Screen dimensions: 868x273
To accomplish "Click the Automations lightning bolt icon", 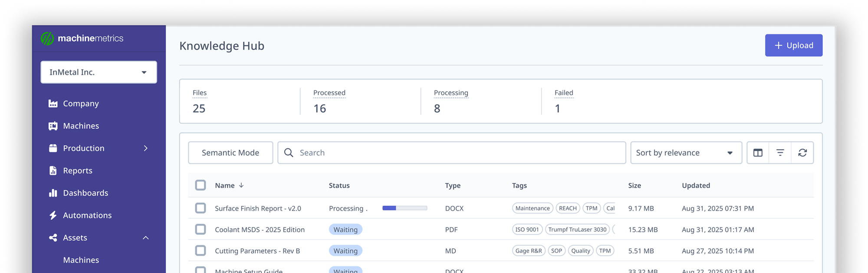I will pos(53,215).
